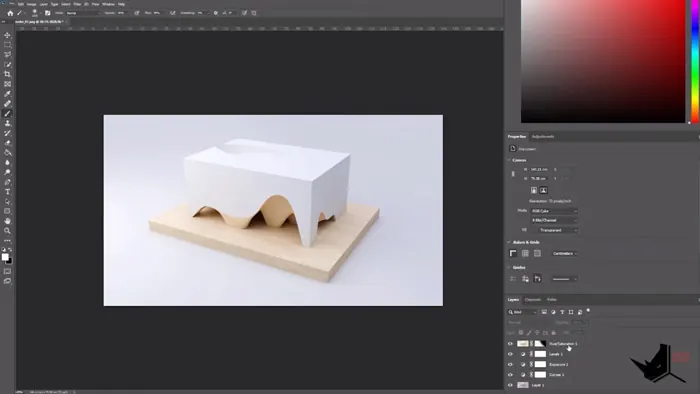The image size is (700, 394).
Task: Collapse the Rulers & Grids section
Action: coord(509,242)
